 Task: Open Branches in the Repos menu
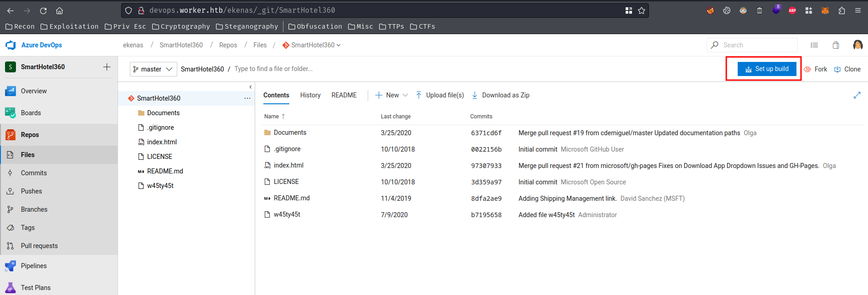click(59, 209)
